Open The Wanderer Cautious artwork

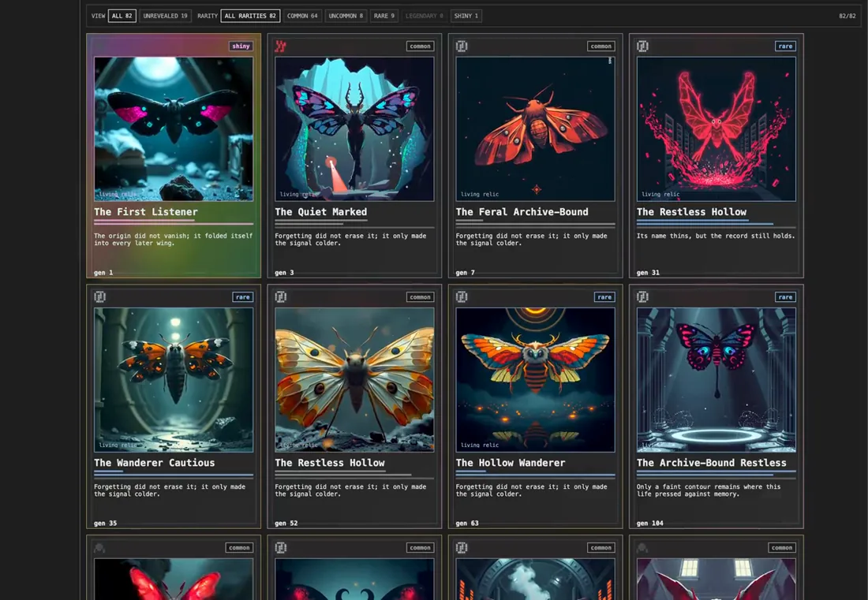(174, 380)
